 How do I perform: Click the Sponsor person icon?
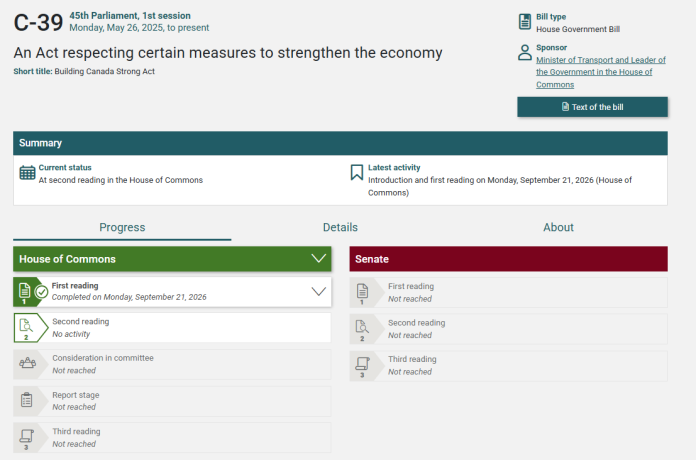pyautogui.click(x=525, y=52)
